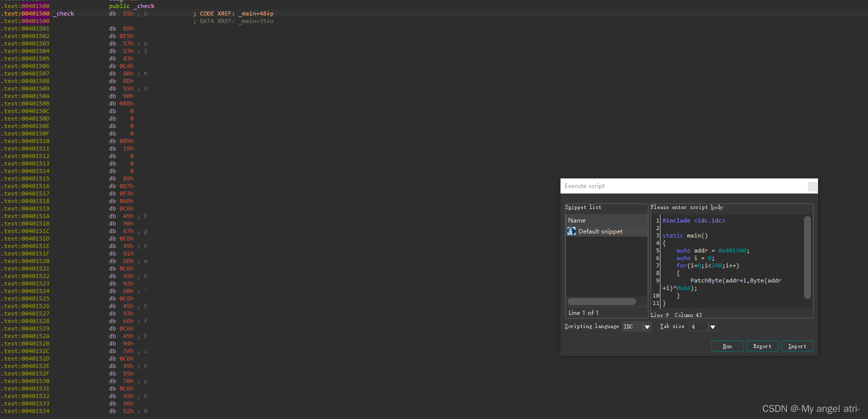The width and height of the screenshot is (868, 419).
Task: Select the Default snippet entry name
Action: click(600, 231)
